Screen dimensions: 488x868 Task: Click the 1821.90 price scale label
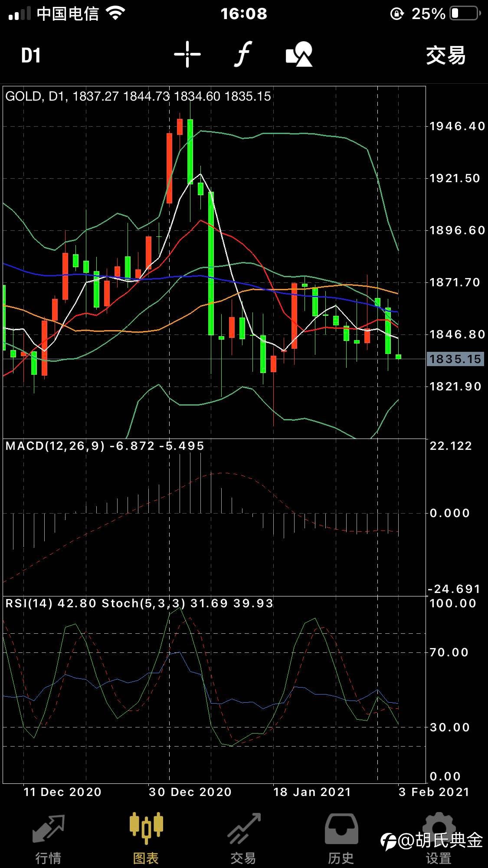455,387
